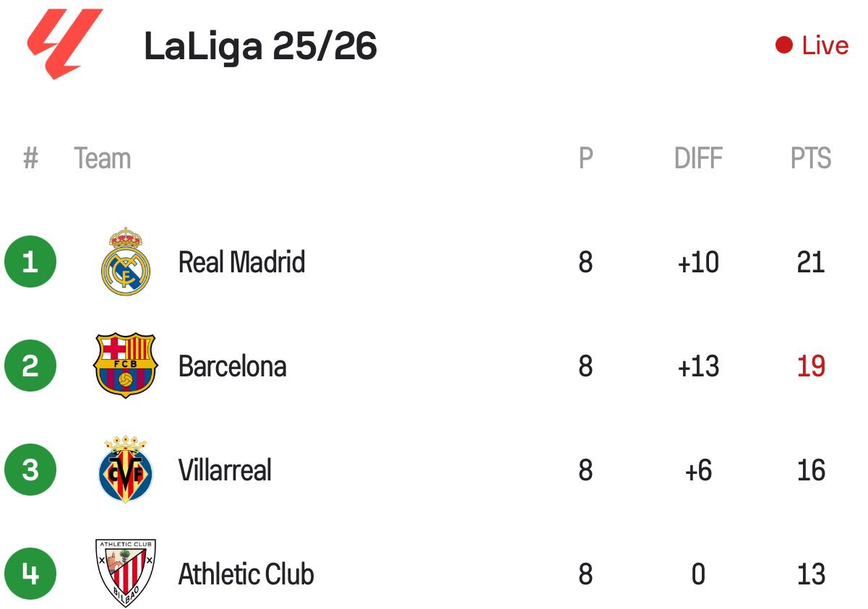Click the red Live indicator dot
Screen dimensions: 868x609
(x=784, y=46)
